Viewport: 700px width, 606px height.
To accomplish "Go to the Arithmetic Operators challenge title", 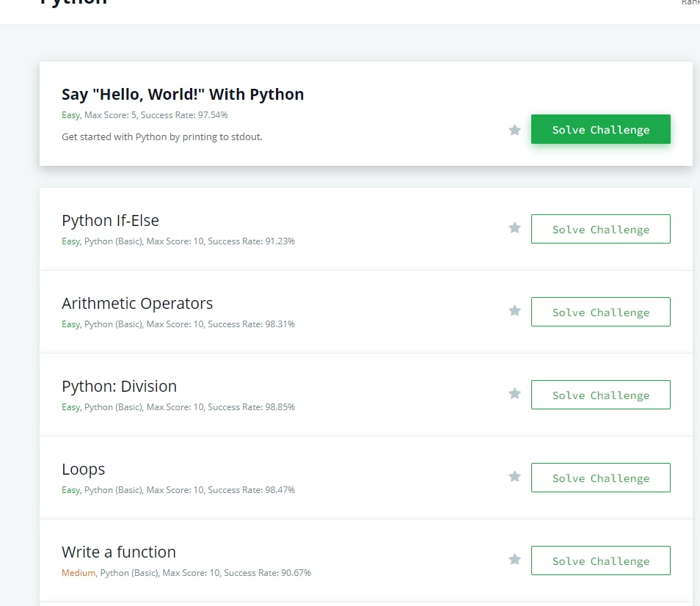I will coord(137,304).
